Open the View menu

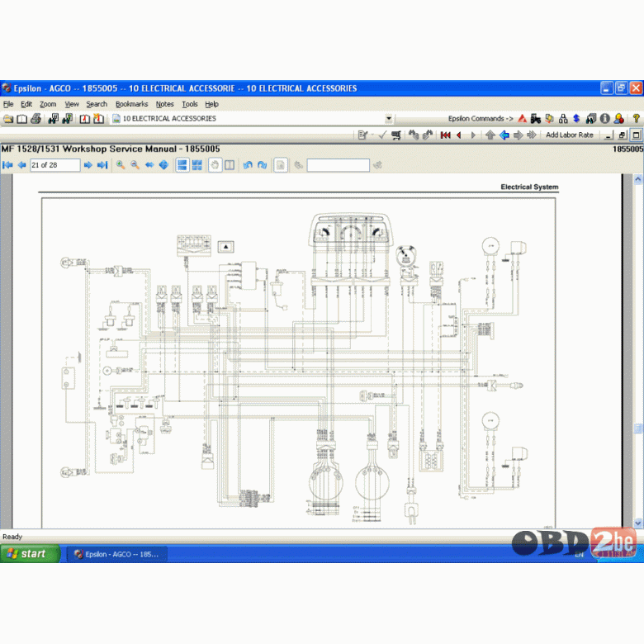pyautogui.click(x=72, y=104)
